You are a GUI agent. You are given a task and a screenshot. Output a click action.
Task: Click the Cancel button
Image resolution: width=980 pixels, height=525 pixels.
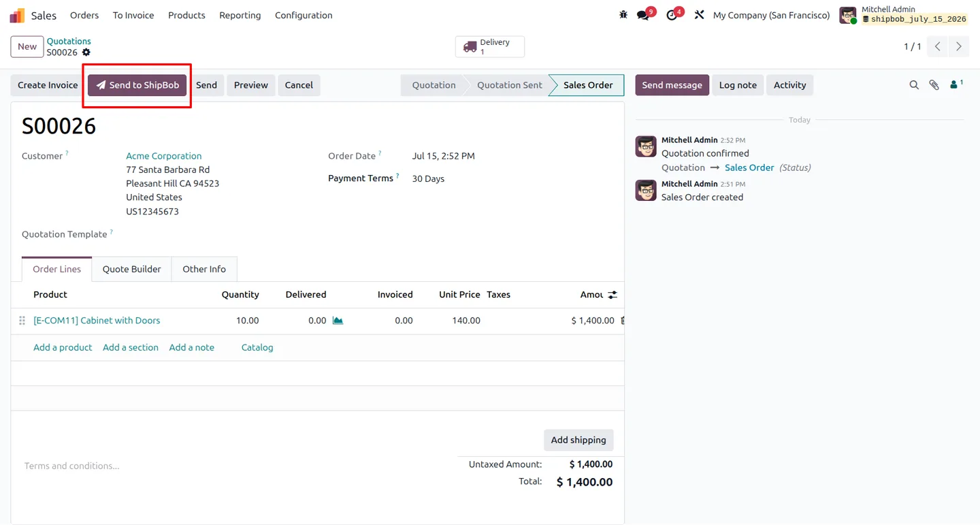tap(299, 85)
